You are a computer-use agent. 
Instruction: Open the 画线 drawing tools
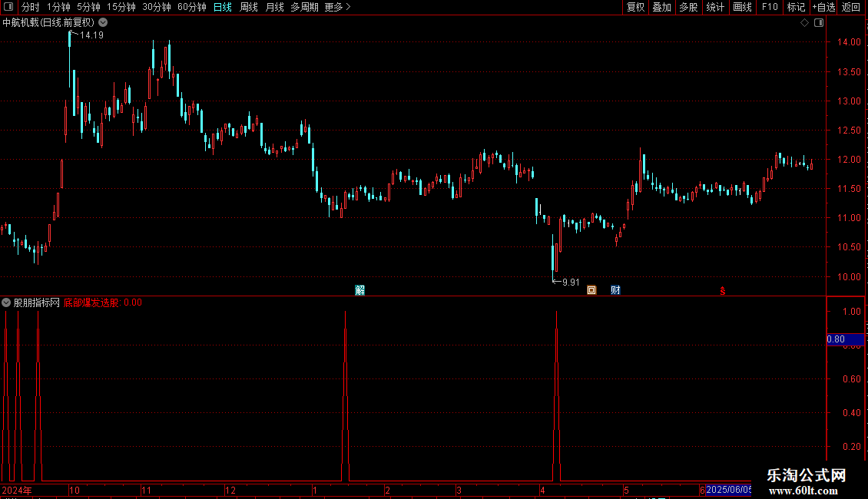742,7
